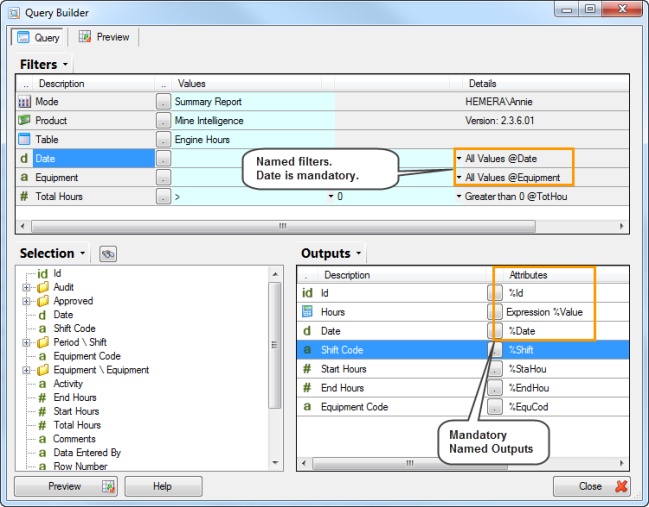The height and width of the screenshot is (507, 649).
Task: Click the 'a' icon of Equipment filter
Action: (x=24, y=177)
